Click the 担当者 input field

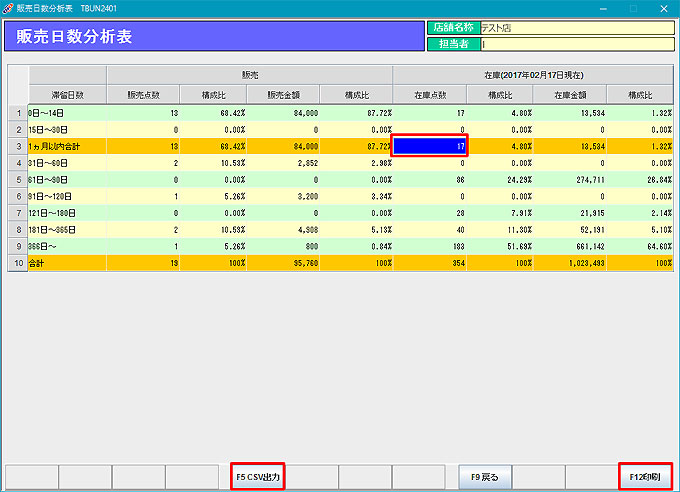575,44
